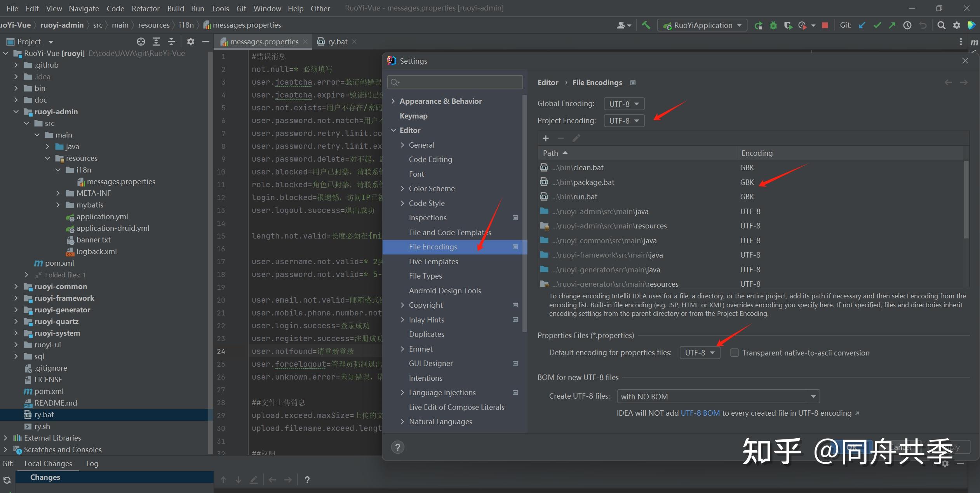Select opened file target icon in Project panel
The image size is (980, 493).
pos(141,42)
